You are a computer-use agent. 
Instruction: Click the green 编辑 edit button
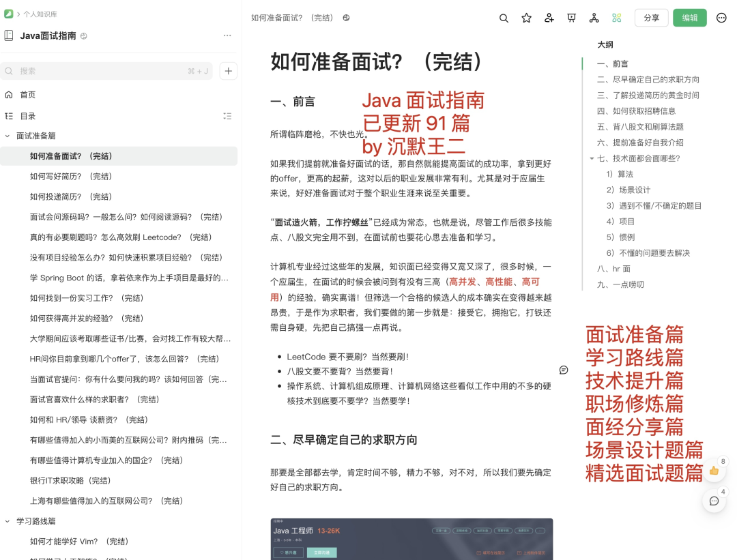point(689,18)
